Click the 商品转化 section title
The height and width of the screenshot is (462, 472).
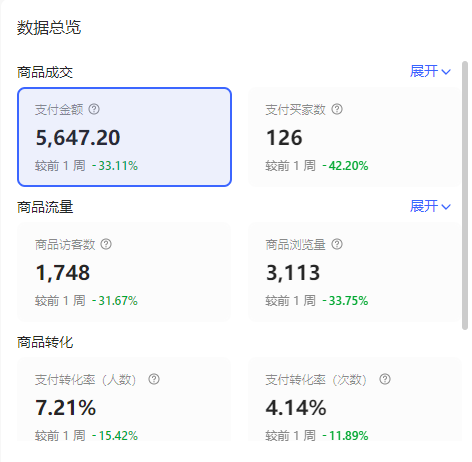(45, 342)
